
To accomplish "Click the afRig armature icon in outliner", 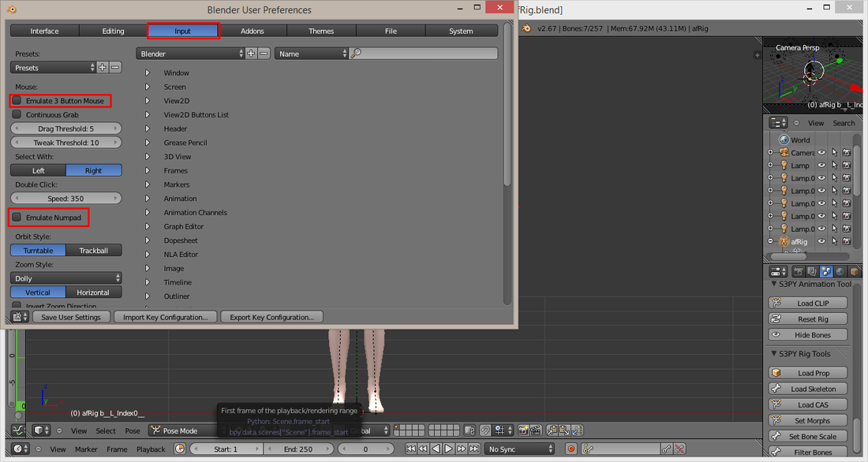I will 784,242.
